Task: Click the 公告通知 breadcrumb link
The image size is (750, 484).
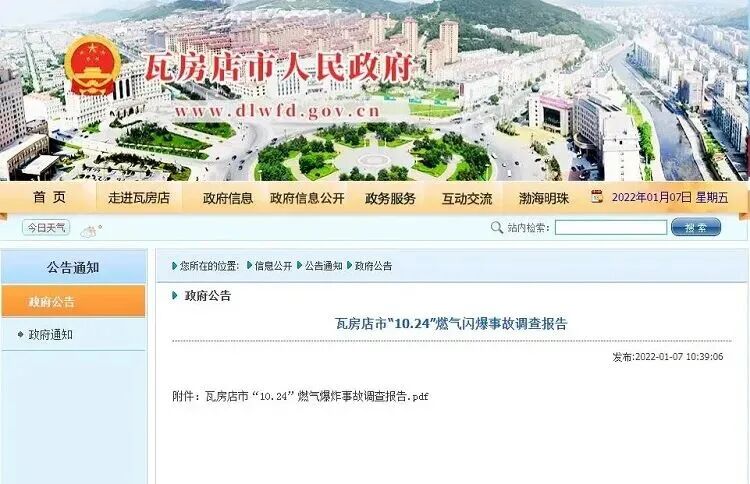Action: click(x=324, y=266)
